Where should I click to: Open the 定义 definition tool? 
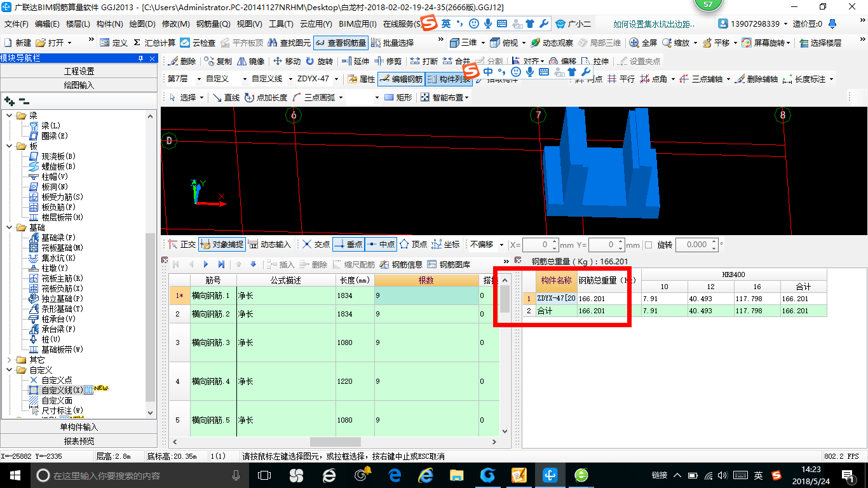click(114, 43)
